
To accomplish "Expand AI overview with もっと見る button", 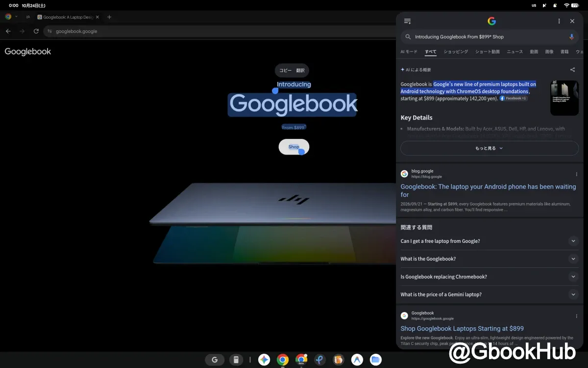I will point(490,148).
